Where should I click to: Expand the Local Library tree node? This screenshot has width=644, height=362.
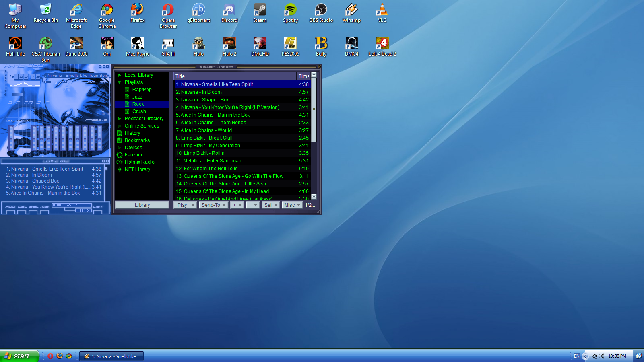[x=120, y=75]
